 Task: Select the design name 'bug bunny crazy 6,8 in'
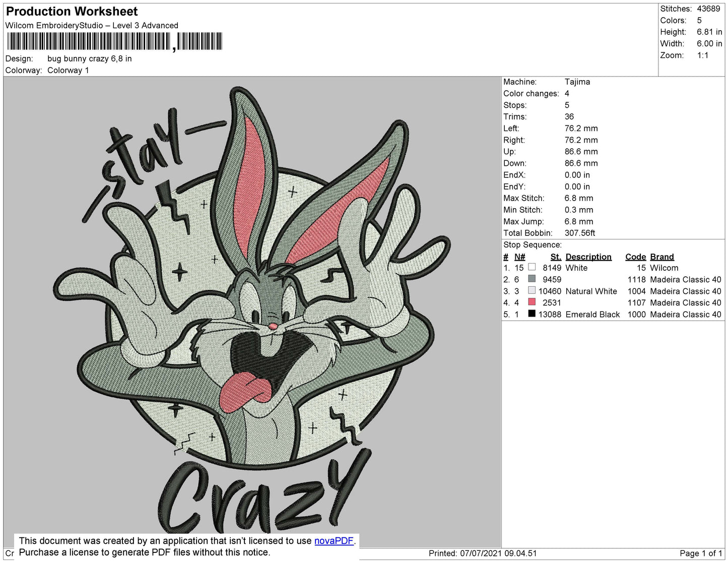[x=89, y=58]
